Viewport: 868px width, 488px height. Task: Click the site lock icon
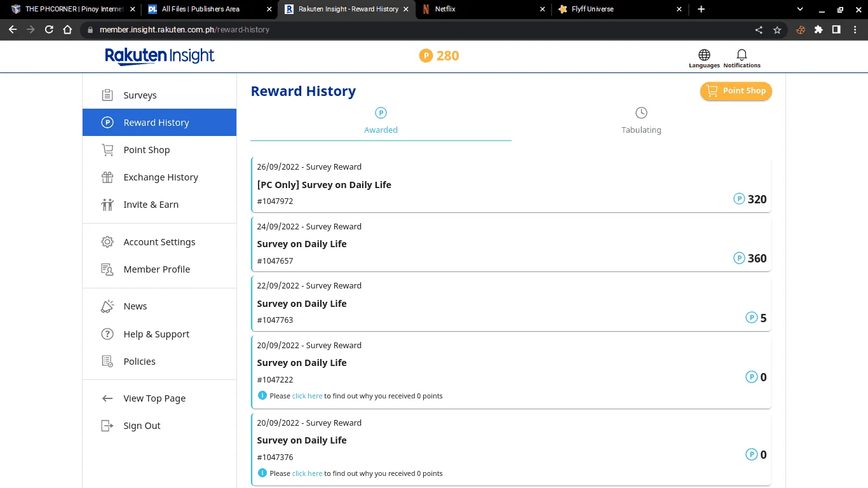tap(90, 30)
